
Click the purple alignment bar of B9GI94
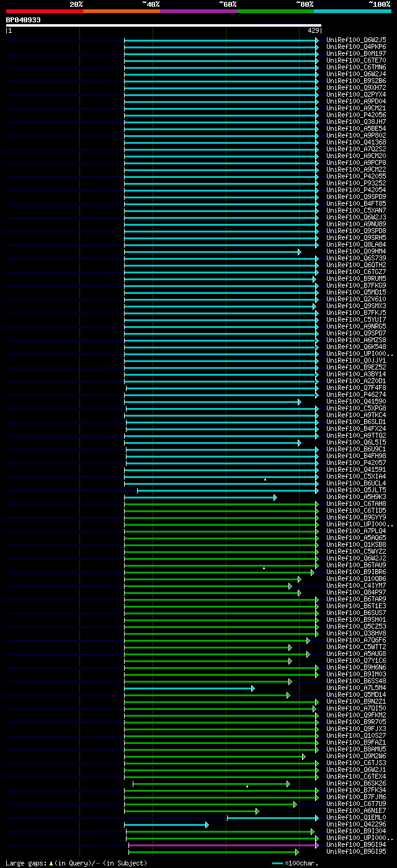point(223,845)
